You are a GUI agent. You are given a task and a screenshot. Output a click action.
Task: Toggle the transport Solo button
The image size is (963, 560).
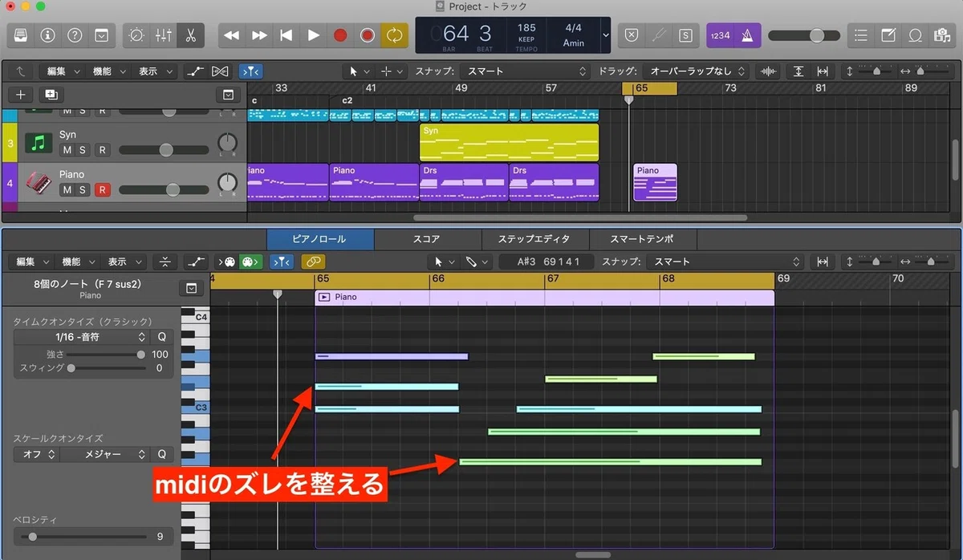pos(685,35)
